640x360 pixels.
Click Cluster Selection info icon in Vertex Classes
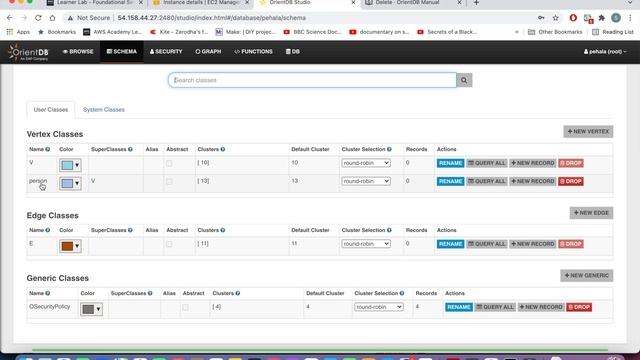coord(389,149)
